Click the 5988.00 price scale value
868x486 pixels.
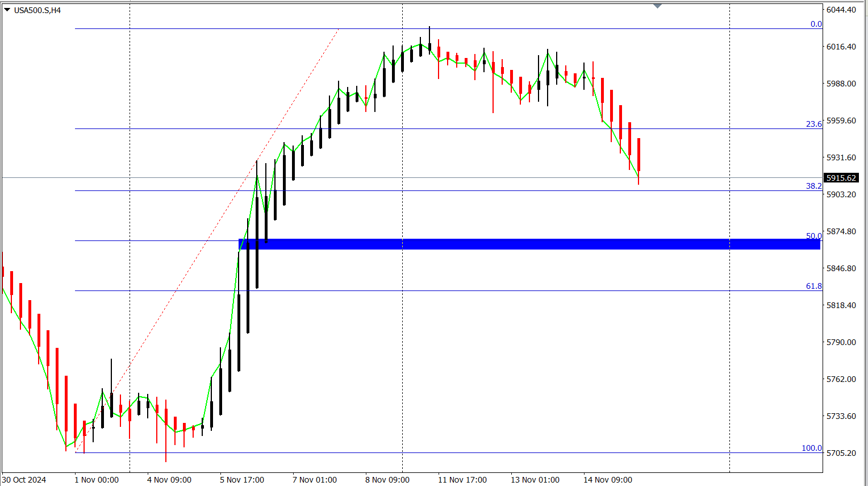pyautogui.click(x=841, y=84)
